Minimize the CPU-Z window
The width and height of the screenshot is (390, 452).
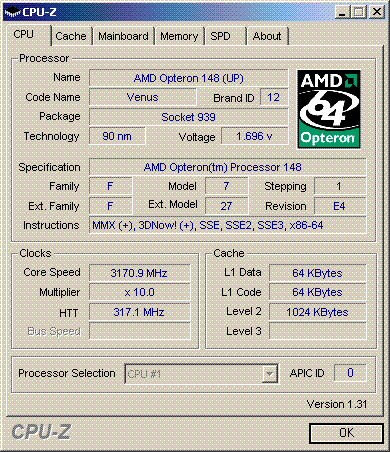pyautogui.click(x=342, y=12)
